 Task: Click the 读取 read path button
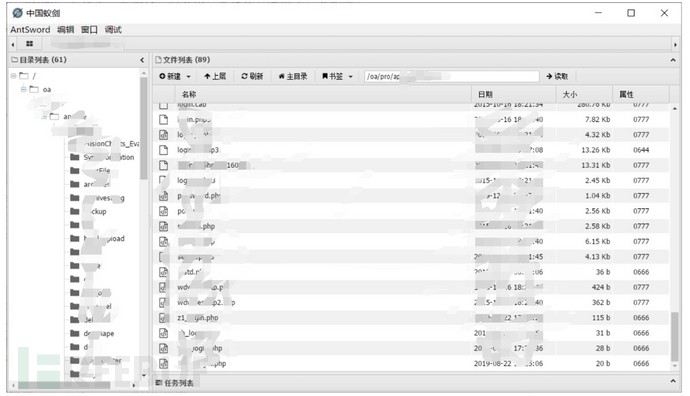tap(557, 77)
